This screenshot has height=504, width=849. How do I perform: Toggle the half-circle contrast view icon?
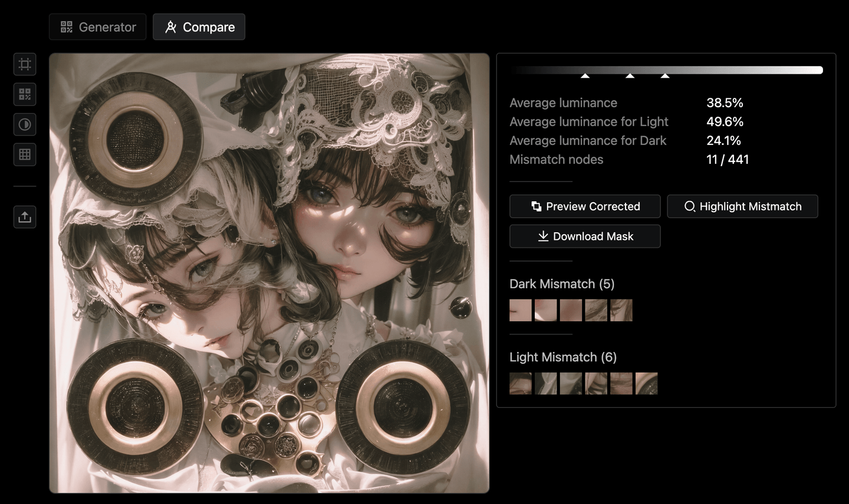tap(25, 124)
